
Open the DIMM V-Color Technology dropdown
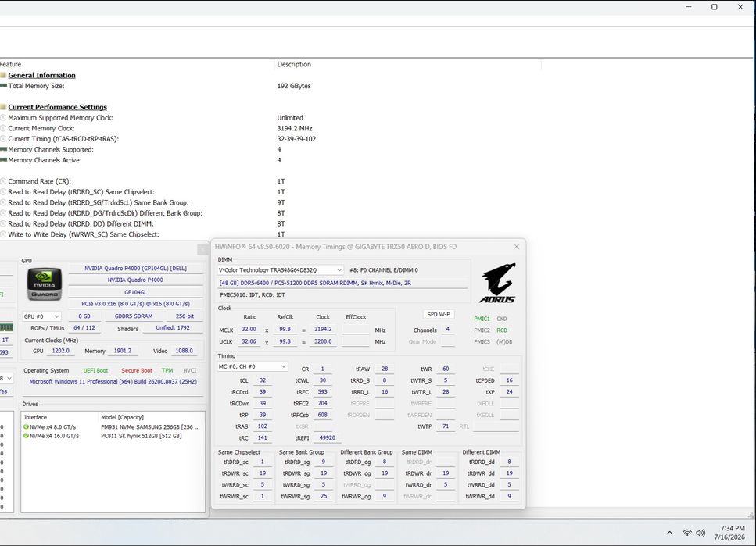[280, 269]
